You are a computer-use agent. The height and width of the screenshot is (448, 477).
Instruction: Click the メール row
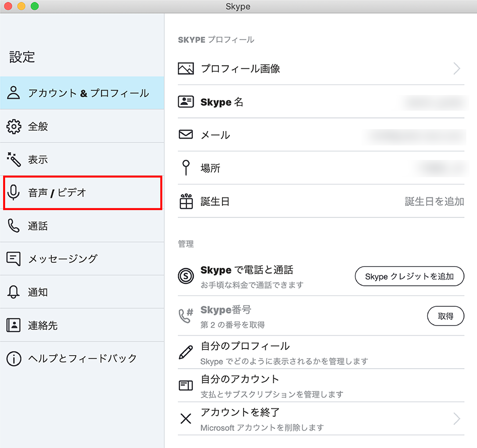click(321, 135)
